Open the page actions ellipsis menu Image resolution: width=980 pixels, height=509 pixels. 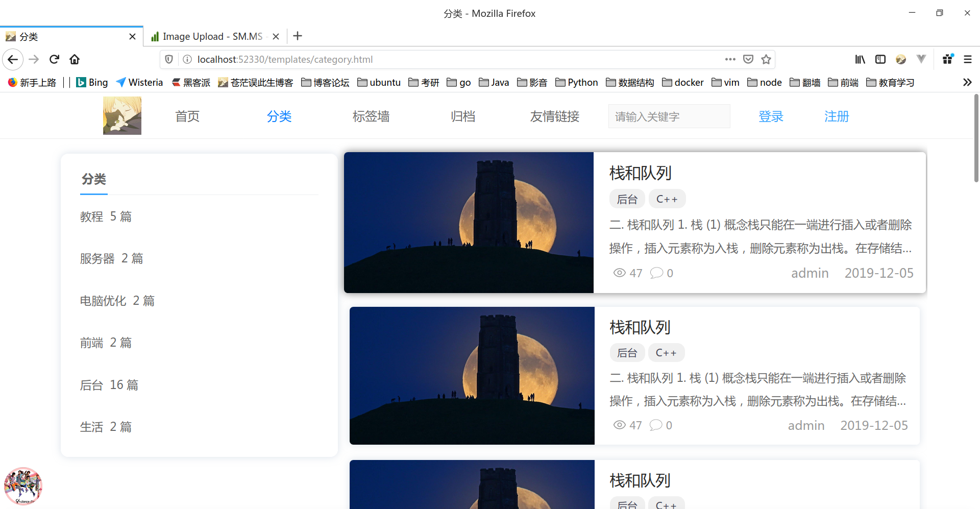[730, 59]
